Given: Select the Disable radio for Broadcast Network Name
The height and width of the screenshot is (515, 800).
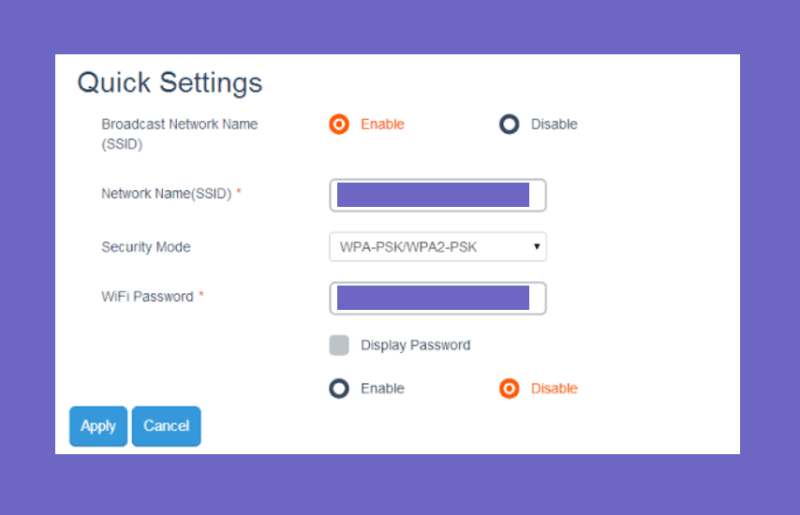Looking at the screenshot, I should [x=509, y=124].
